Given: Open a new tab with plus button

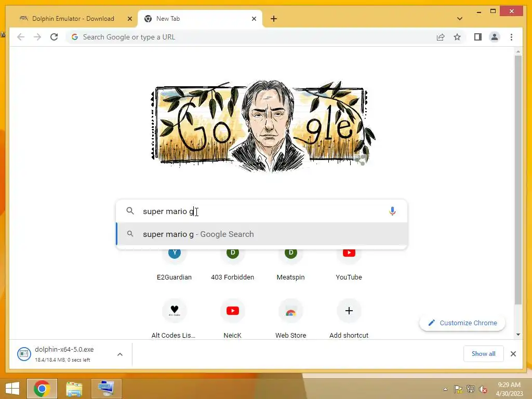Looking at the screenshot, I should click(274, 19).
